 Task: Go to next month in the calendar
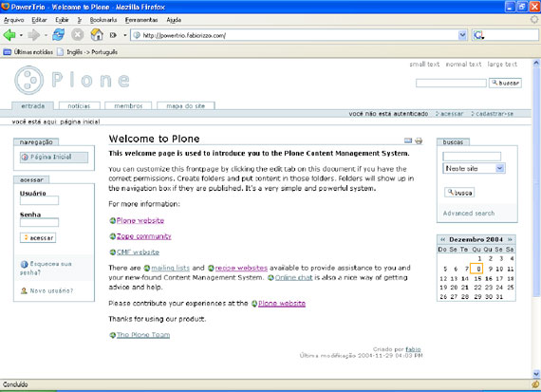[510, 239]
